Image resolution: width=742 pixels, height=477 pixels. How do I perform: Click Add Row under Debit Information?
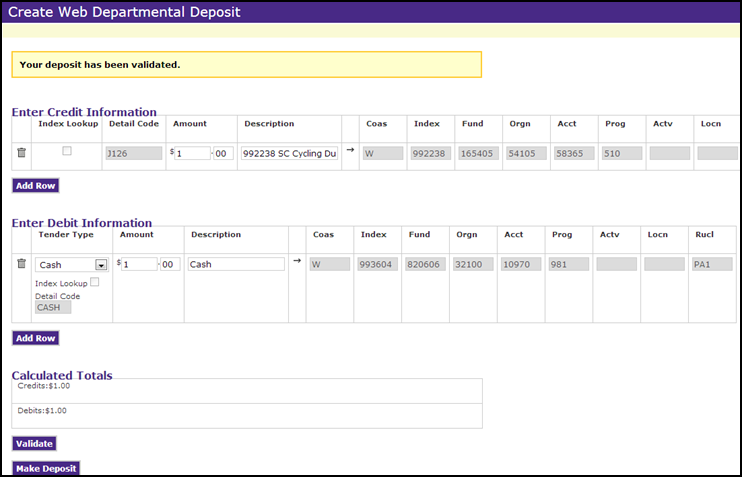pyautogui.click(x=35, y=339)
